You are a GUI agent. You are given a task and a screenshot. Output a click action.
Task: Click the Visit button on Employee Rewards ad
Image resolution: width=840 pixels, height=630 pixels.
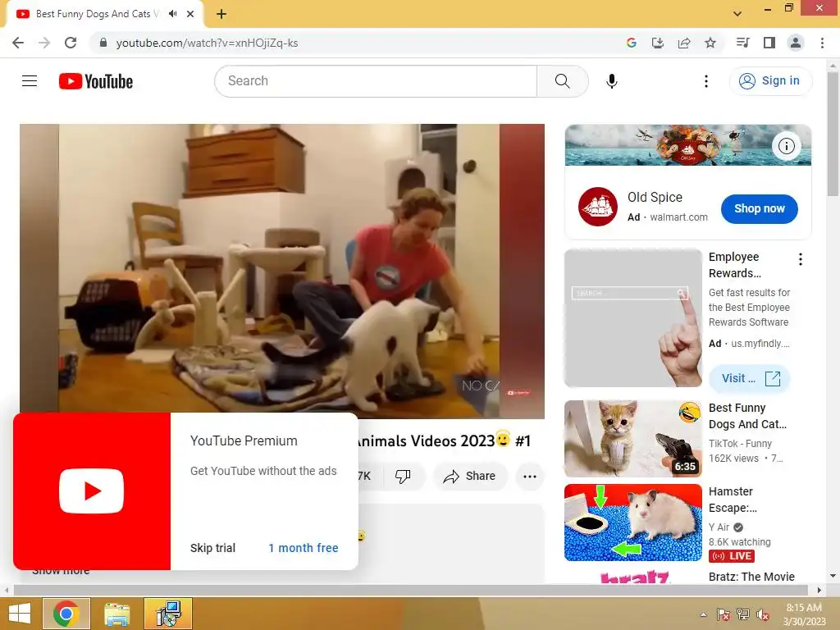tap(750, 378)
